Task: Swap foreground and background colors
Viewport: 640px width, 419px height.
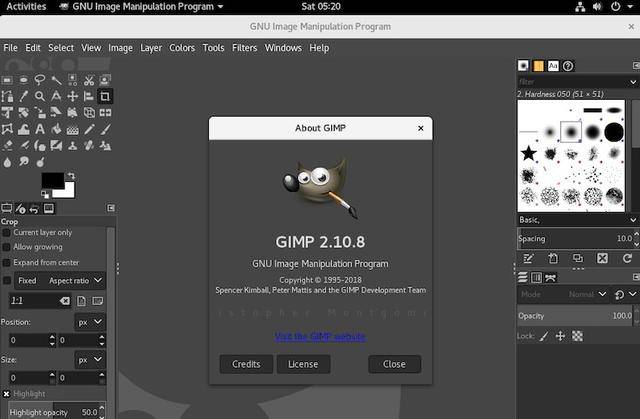Action: [x=71, y=176]
